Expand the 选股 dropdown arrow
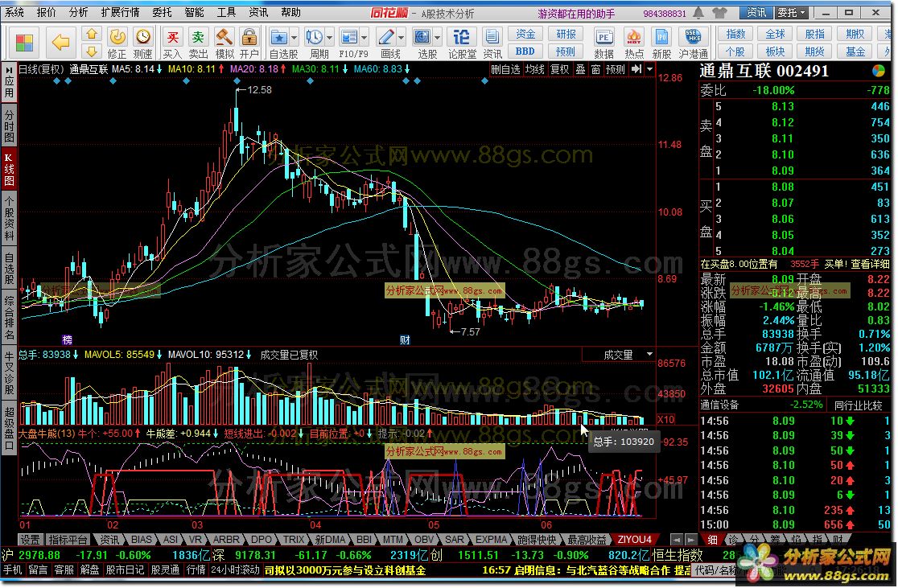898x588 pixels. pyautogui.click(x=437, y=38)
